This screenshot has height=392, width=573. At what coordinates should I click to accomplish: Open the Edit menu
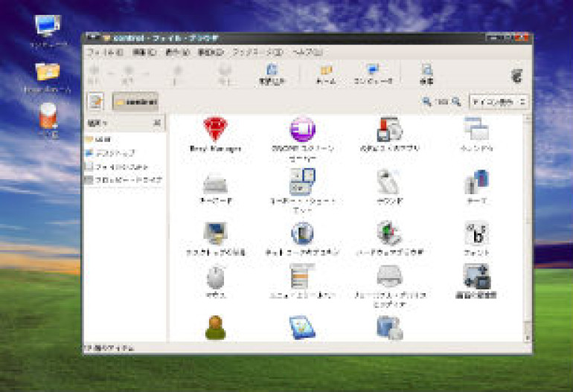click(144, 52)
